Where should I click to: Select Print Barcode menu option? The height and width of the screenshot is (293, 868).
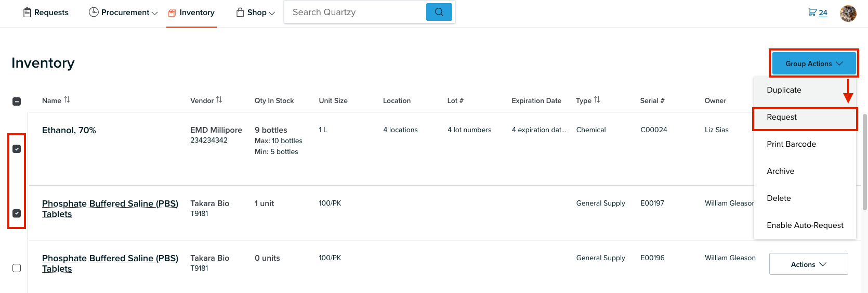(x=805, y=144)
